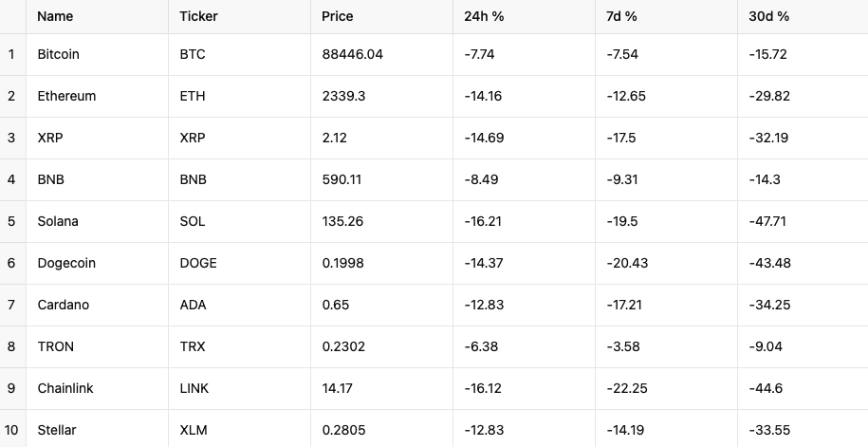Select row number 10
Screen dimensions: 868x447
click(x=11, y=430)
